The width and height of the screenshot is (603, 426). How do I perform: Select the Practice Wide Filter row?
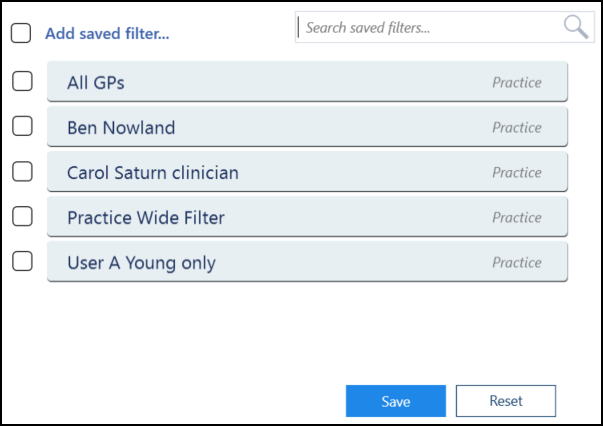307,216
